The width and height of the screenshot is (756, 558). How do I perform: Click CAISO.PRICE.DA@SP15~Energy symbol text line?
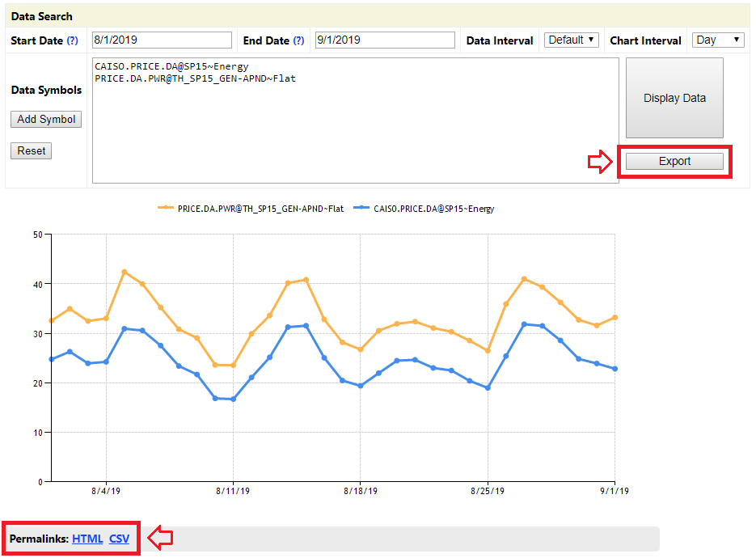pos(171,66)
